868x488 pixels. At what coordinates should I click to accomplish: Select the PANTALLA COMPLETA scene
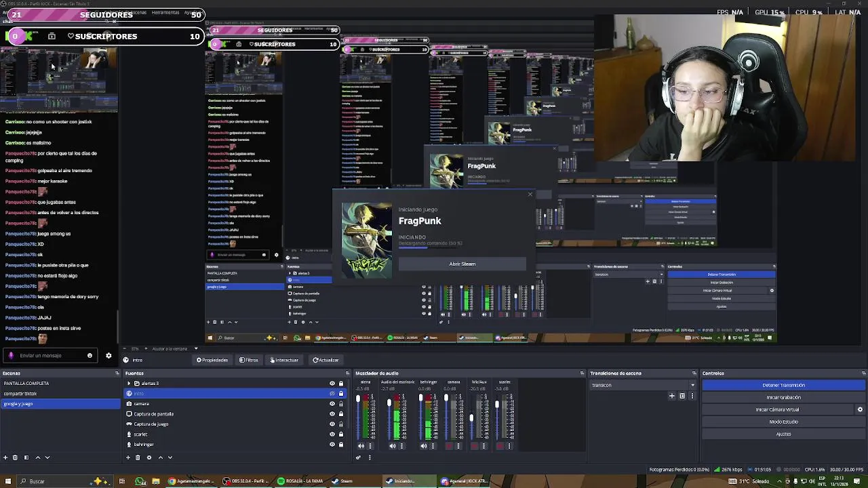click(60, 384)
